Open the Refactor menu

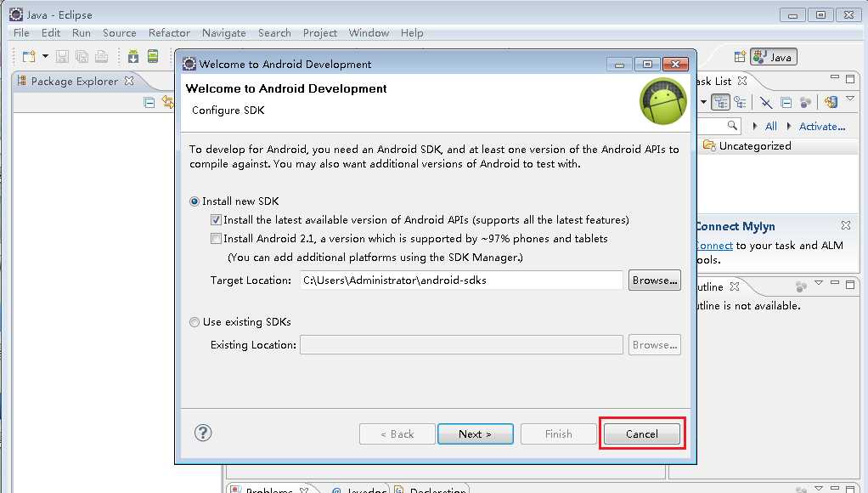[x=169, y=32]
